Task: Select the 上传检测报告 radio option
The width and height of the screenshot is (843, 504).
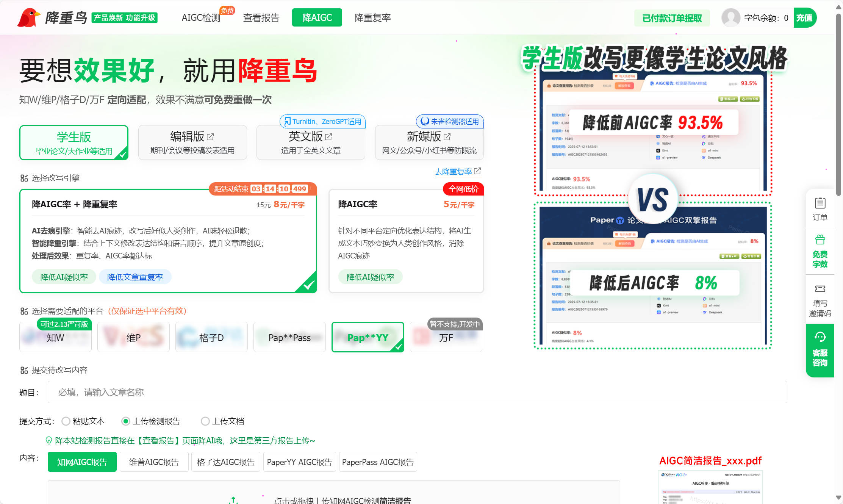Action: click(126, 421)
